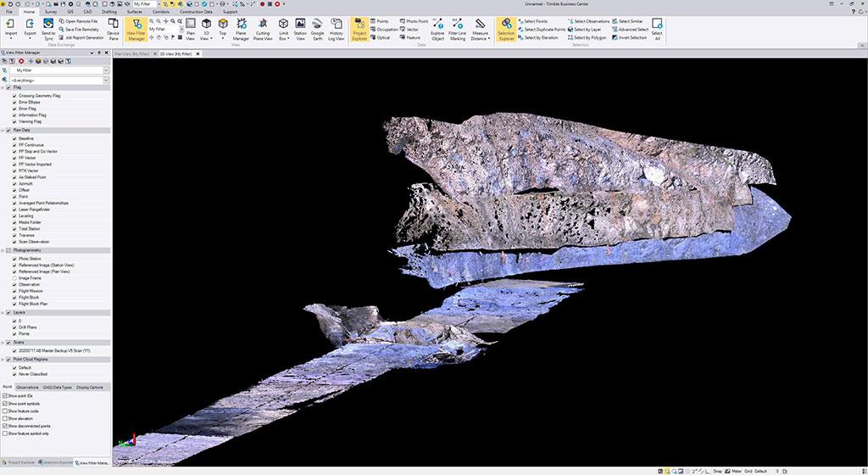Toggle the Drill Plans layer checkbox
The height and width of the screenshot is (475, 868).
tap(14, 327)
